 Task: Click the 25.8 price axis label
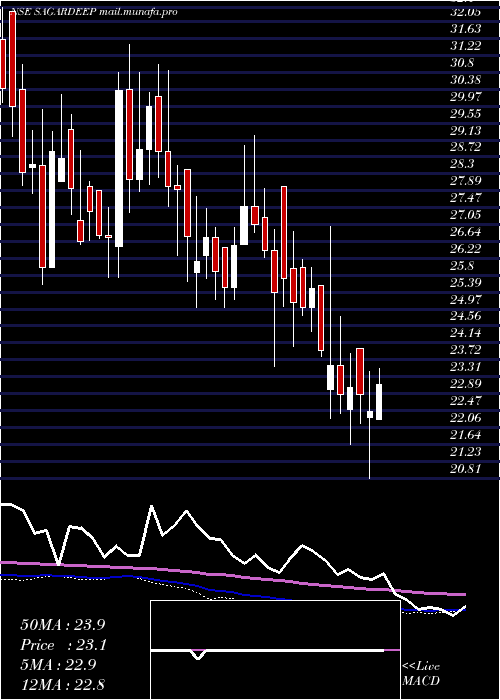[463, 266]
